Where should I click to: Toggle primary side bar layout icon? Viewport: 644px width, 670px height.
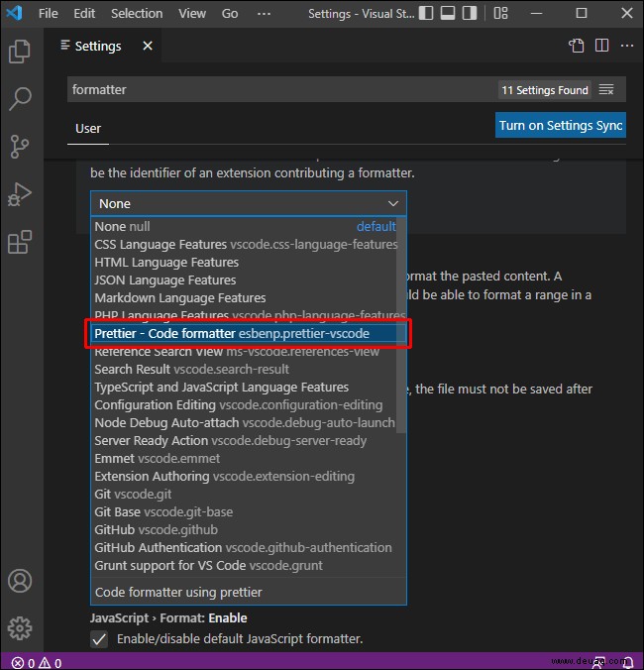pos(426,13)
